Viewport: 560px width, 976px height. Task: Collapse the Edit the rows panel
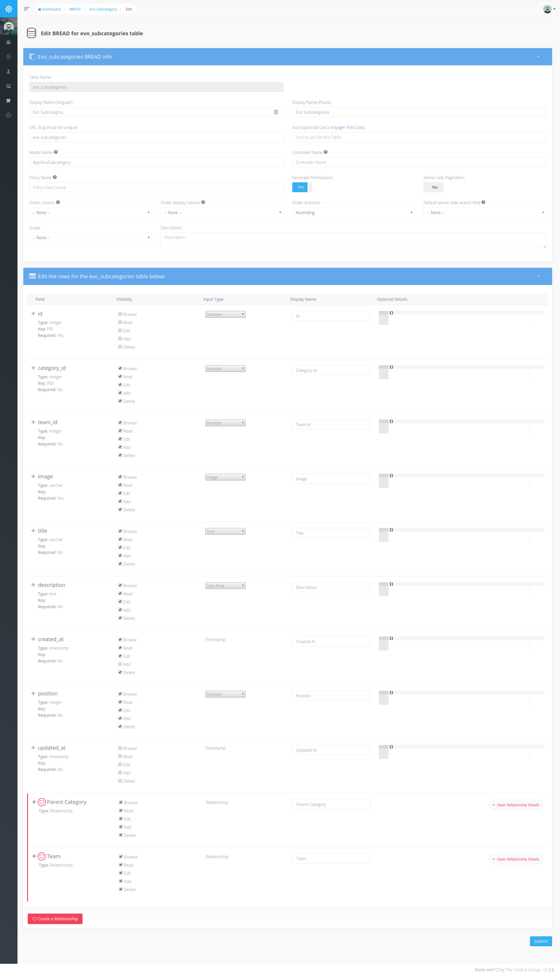click(x=538, y=276)
